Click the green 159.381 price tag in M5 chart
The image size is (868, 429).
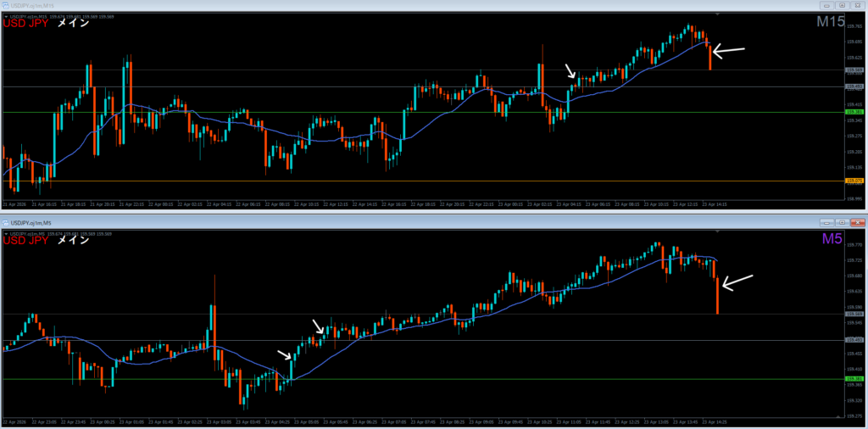pos(853,379)
